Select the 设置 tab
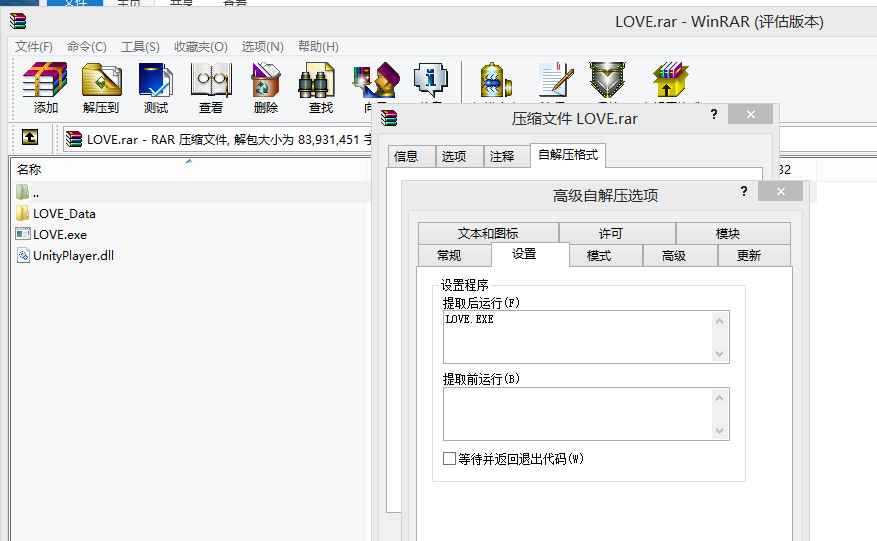Image resolution: width=877 pixels, height=541 pixels. 530,254
